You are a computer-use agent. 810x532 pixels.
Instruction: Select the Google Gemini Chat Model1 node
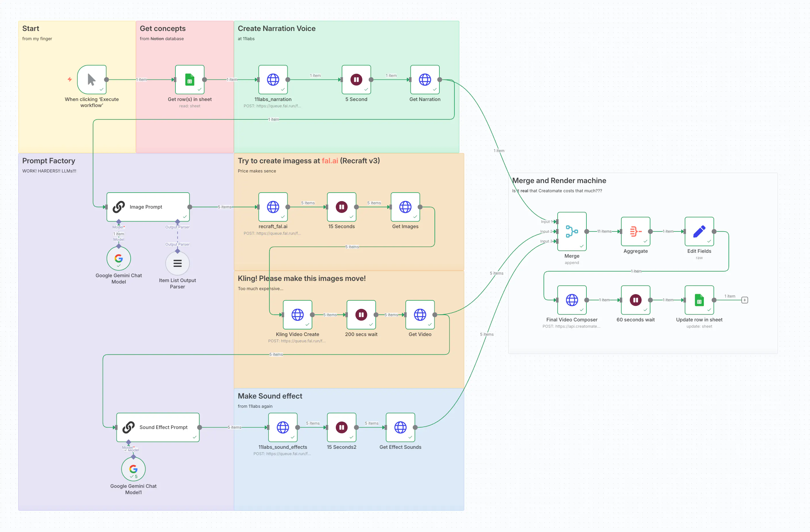point(133,469)
